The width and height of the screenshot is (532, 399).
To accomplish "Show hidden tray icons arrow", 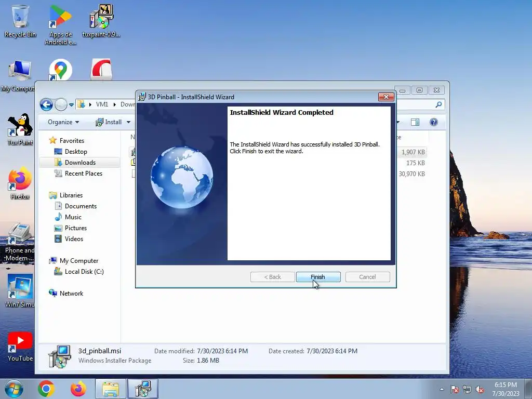I will click(442, 389).
